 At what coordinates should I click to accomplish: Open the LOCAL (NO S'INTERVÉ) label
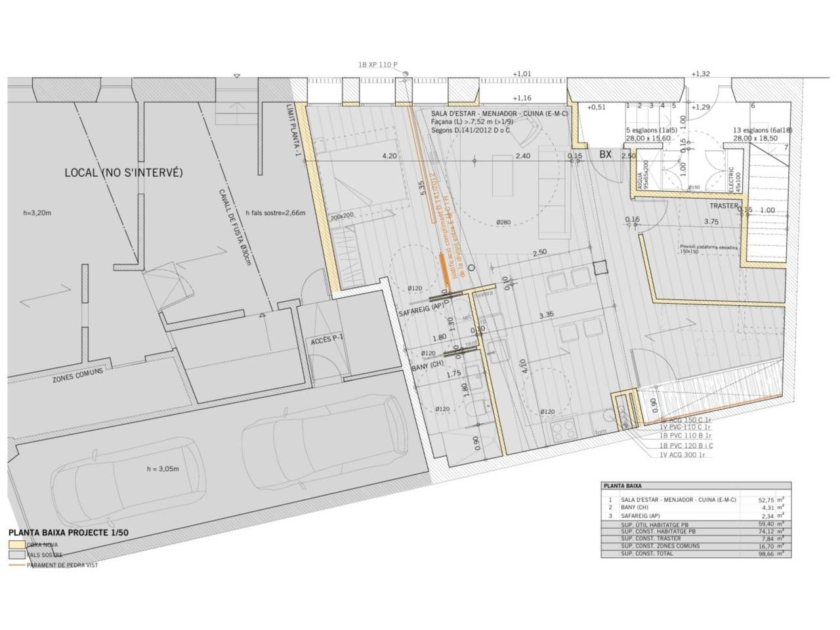[124, 171]
